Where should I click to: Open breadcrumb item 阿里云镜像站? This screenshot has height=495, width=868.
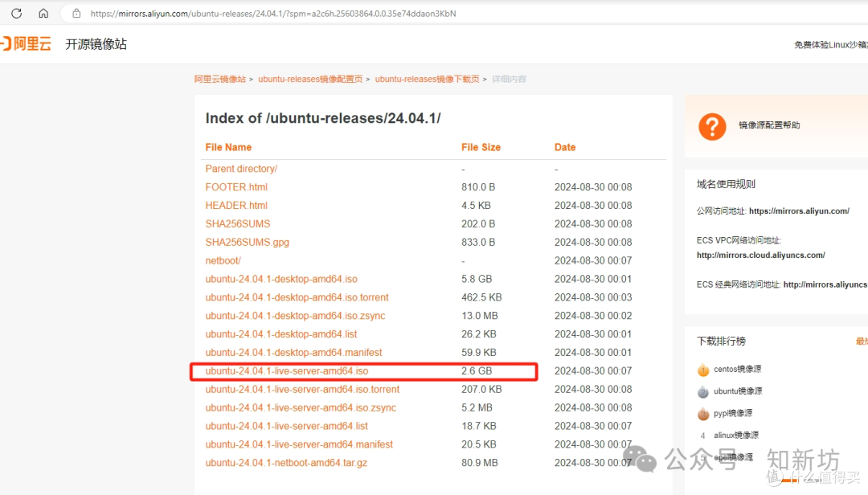pyautogui.click(x=217, y=79)
